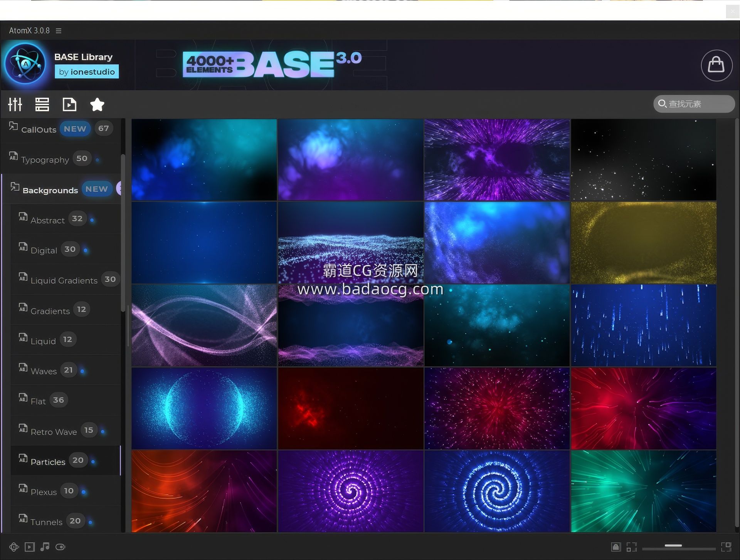Click the Backgrounds folder icon
Screen dimensions: 740x560
tap(15, 186)
